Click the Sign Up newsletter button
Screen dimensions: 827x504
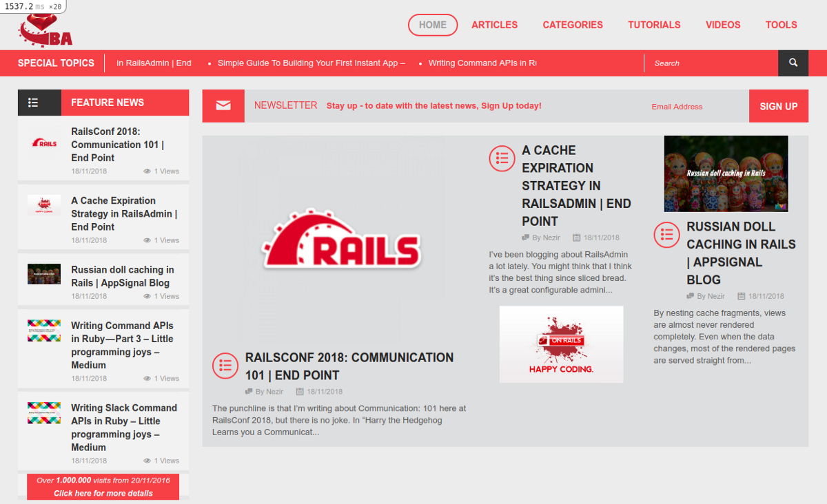[779, 106]
